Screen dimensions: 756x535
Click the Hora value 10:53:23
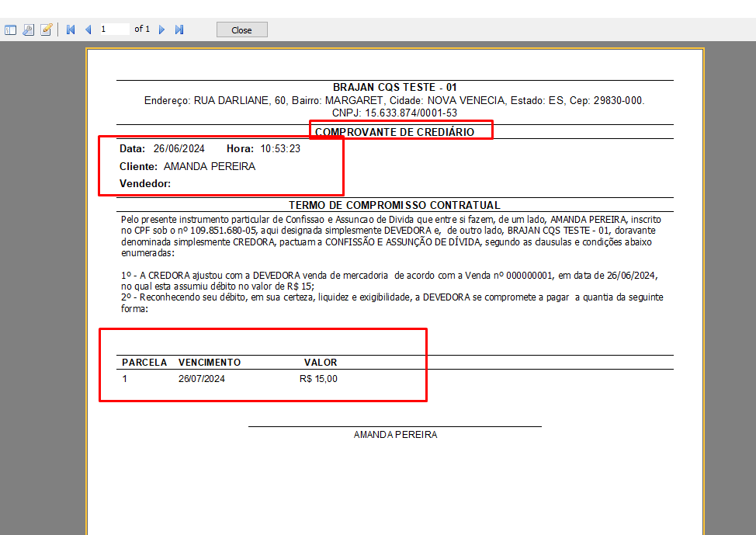tap(280, 148)
